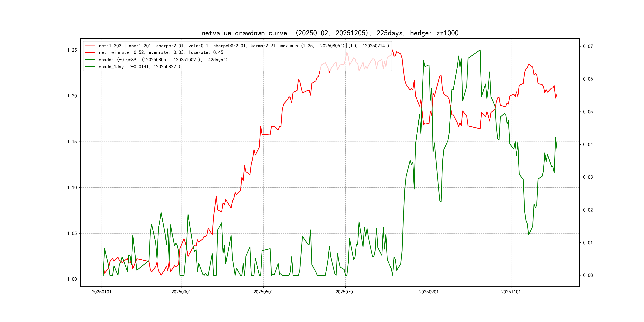The image size is (644, 322).
Task: Click right y-axis tick 0.04
Action: click(x=588, y=145)
